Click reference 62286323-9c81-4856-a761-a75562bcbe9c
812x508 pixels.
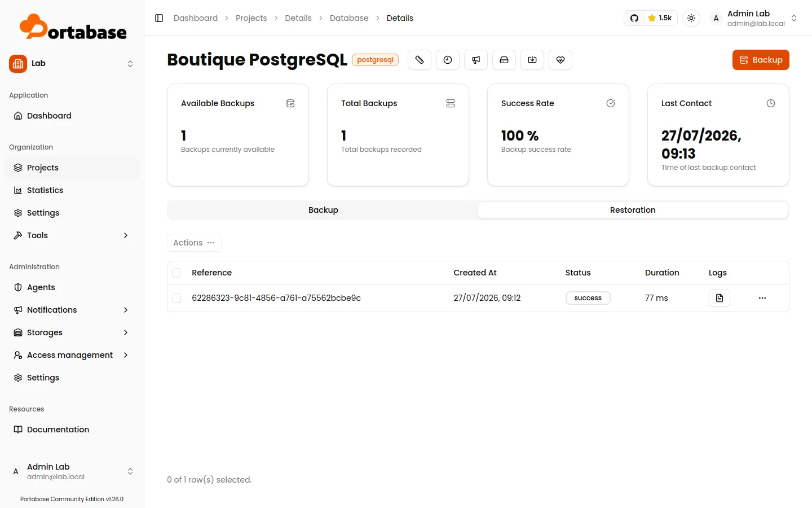[x=276, y=298]
